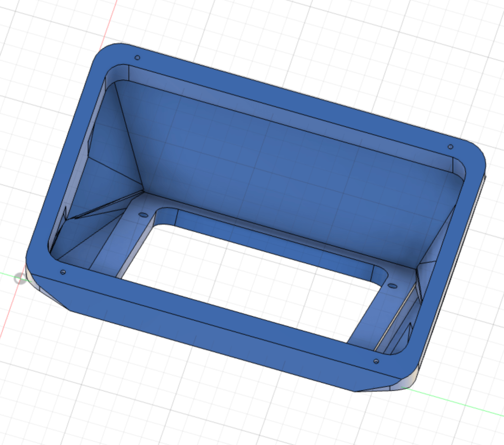Select the top-right screw hole on flange
Image resolution: width=504 pixels, height=445 pixels.
click(x=451, y=147)
